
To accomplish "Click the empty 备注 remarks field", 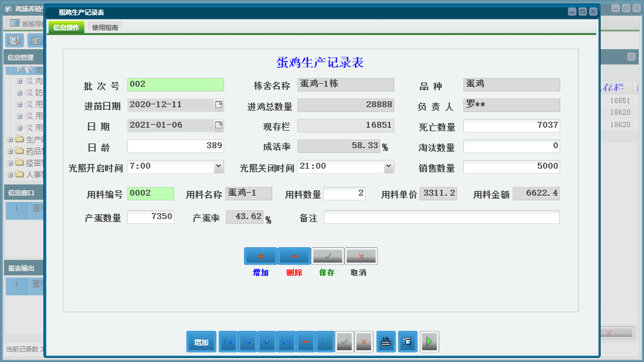I will (442, 217).
